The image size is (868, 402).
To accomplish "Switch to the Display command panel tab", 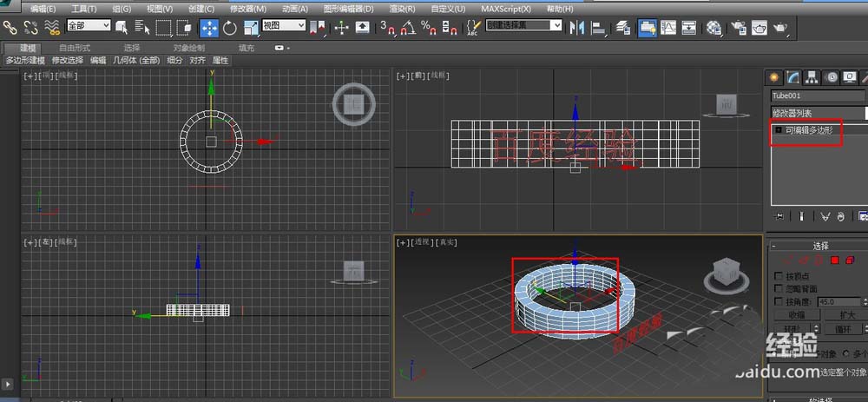I will tap(849, 77).
